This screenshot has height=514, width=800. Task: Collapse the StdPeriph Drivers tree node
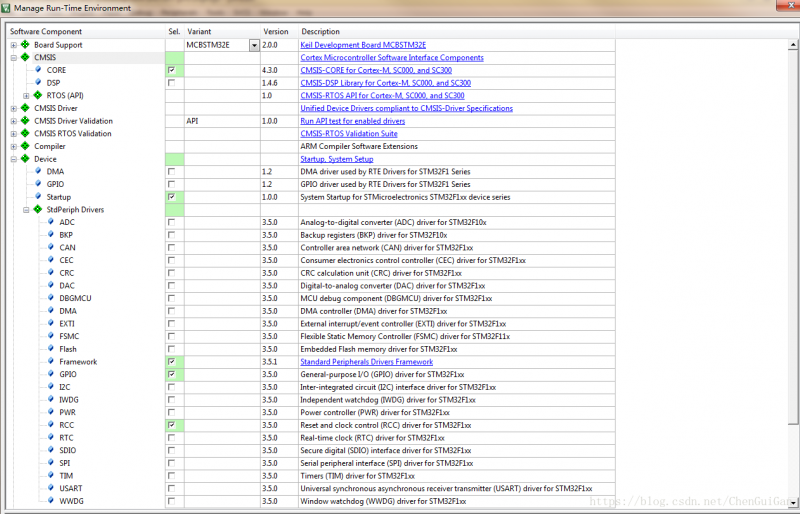point(25,210)
